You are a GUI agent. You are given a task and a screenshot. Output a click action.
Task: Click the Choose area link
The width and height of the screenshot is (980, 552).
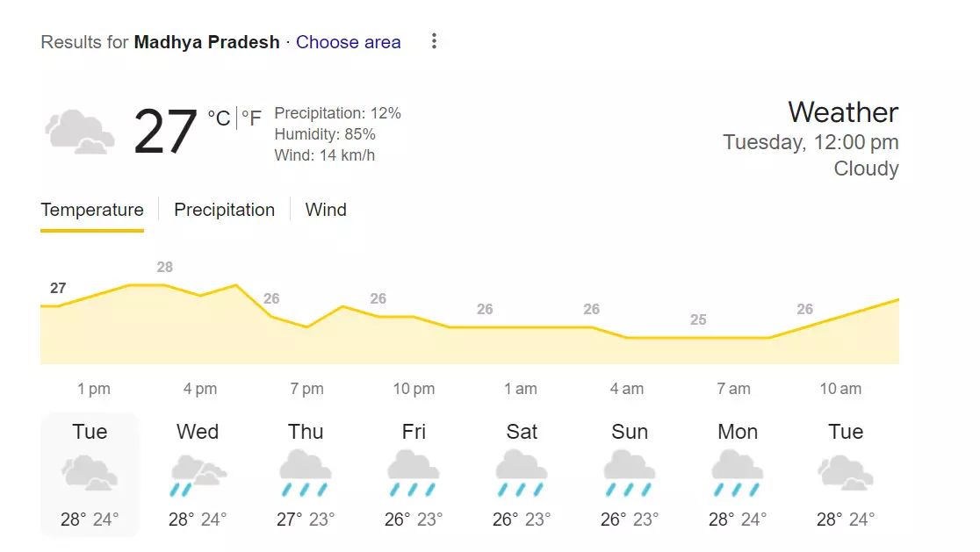pyautogui.click(x=349, y=42)
